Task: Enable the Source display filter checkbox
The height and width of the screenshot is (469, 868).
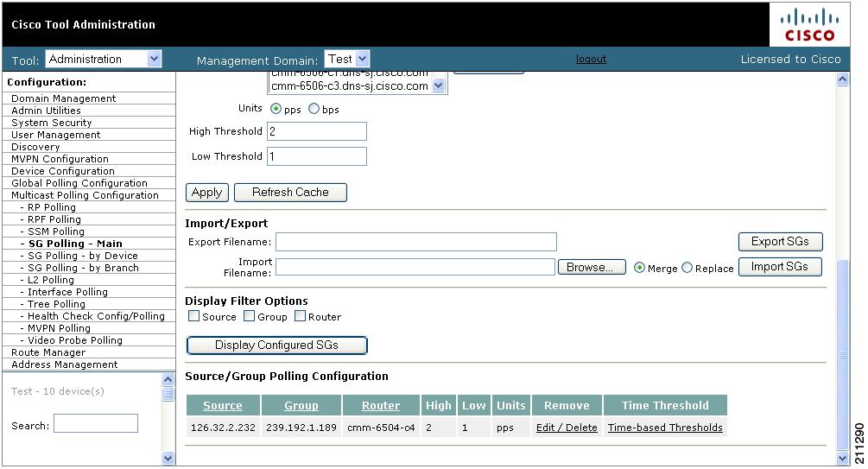Action: (193, 316)
